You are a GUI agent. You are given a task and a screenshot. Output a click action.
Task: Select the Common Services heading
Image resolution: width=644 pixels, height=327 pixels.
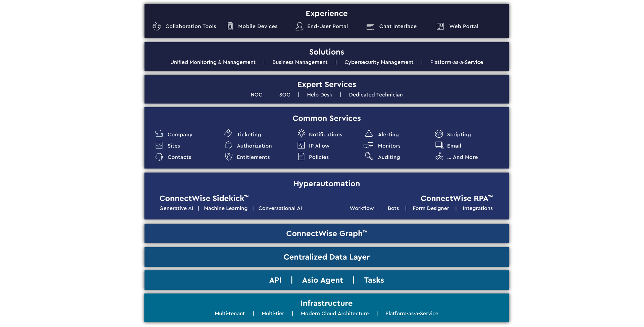pos(326,118)
